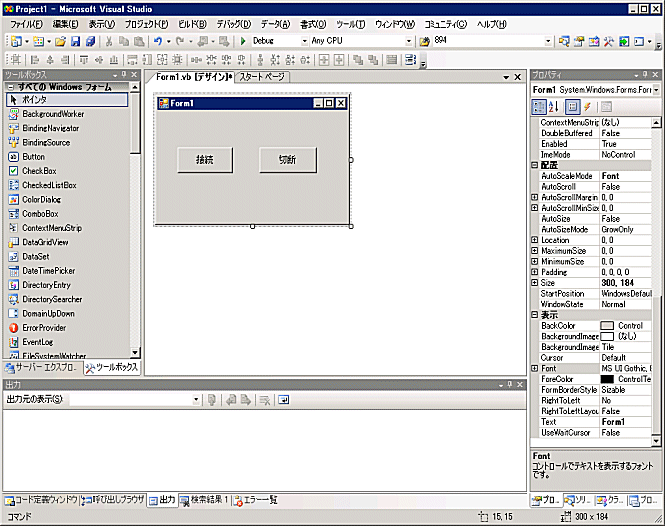Click the Tab Order layout icon
The width and height of the screenshot is (665, 526).
(410, 60)
